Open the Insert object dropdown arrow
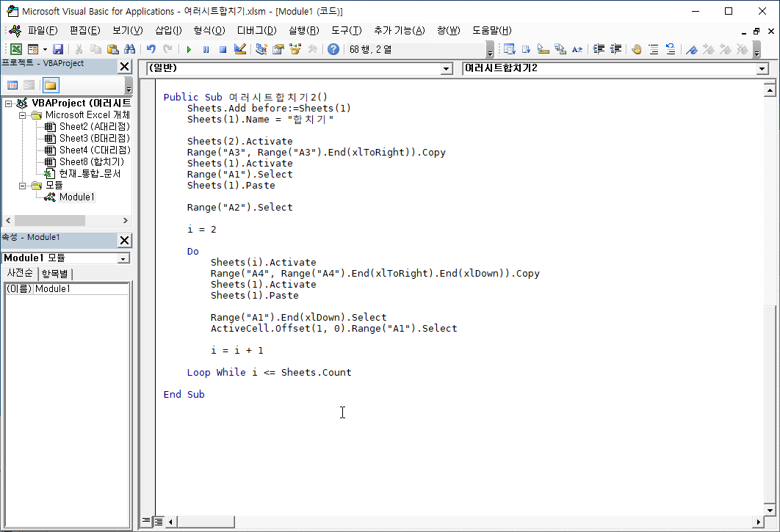 coord(45,49)
